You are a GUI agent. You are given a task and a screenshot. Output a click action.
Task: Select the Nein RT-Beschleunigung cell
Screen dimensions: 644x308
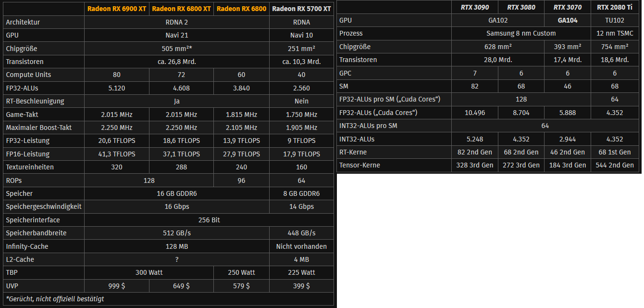point(301,101)
